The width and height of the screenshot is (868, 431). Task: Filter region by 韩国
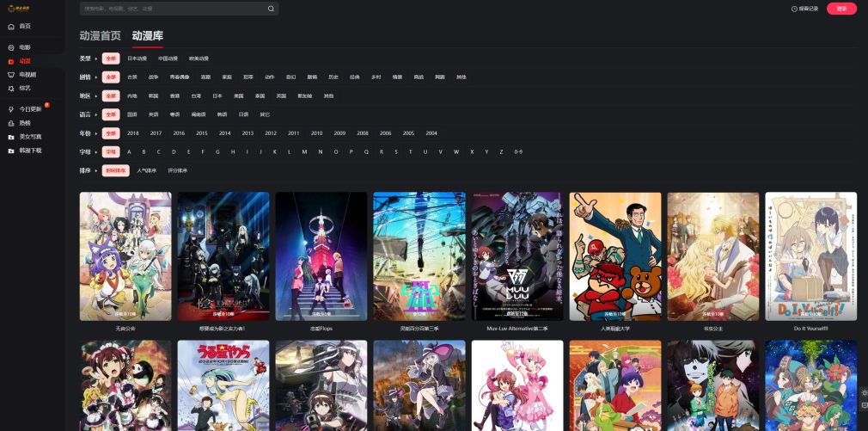(x=153, y=95)
